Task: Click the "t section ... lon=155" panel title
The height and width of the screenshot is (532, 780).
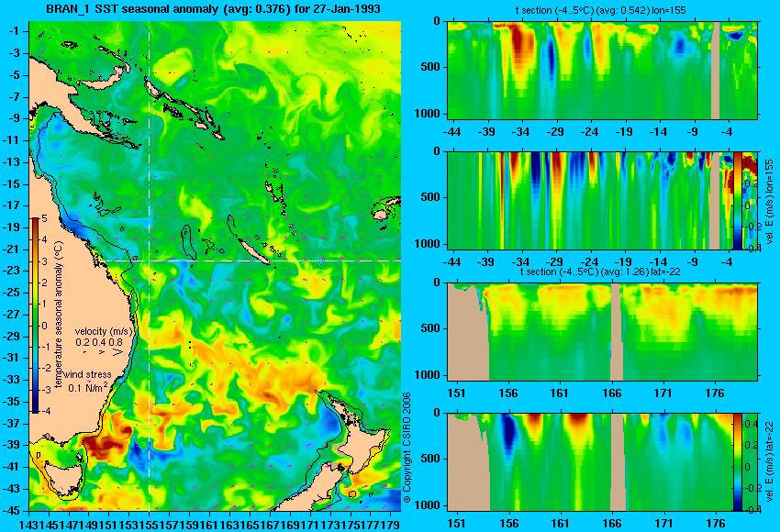Action: [x=601, y=10]
